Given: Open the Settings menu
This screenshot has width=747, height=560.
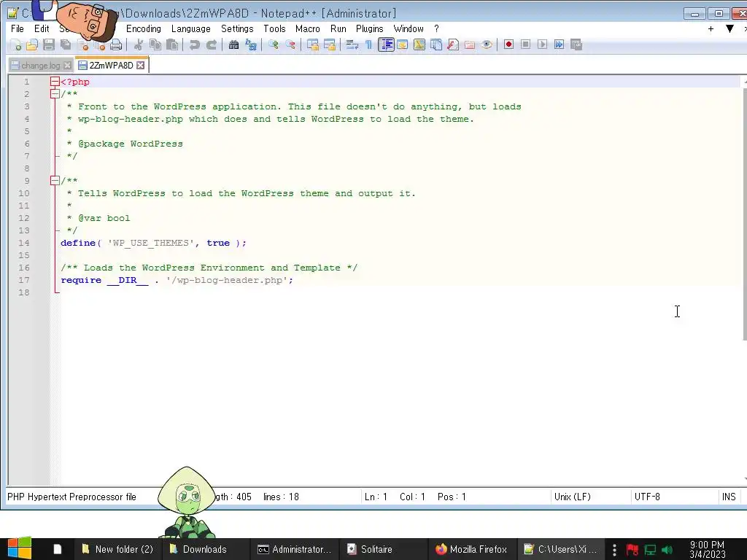Looking at the screenshot, I should click(x=237, y=29).
